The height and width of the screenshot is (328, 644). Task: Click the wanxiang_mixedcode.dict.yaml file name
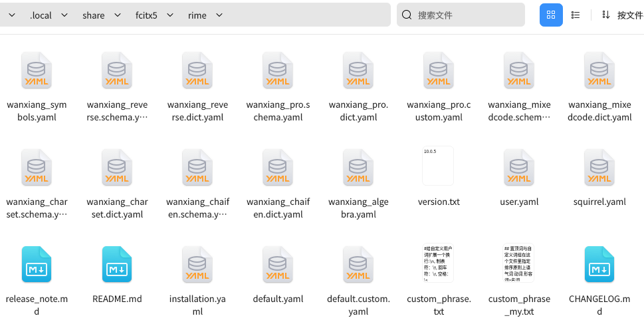pos(599,111)
